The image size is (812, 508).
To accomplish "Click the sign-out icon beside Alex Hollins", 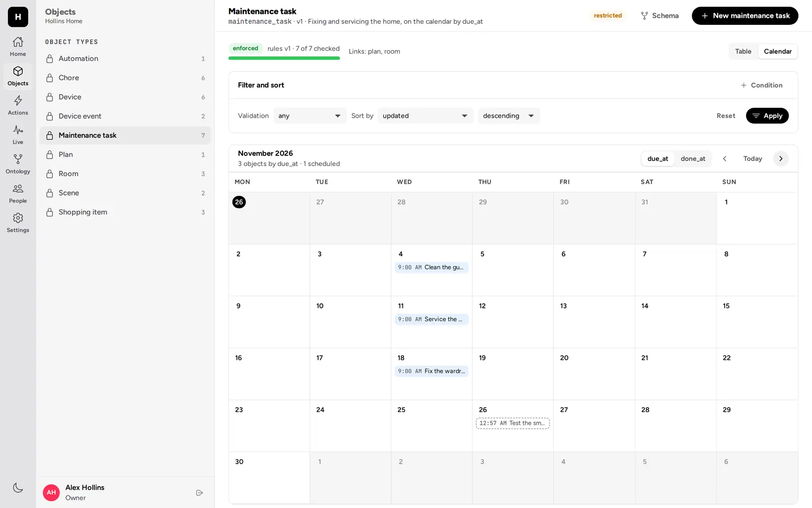I will [199, 493].
